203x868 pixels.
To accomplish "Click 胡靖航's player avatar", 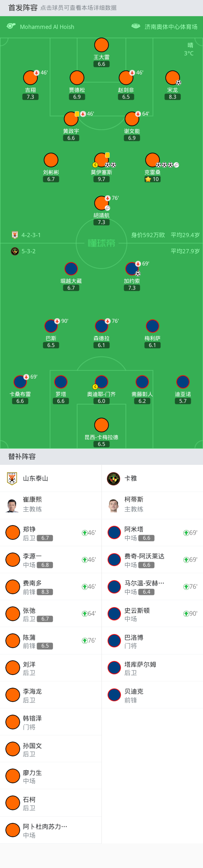I will tap(101, 203).
